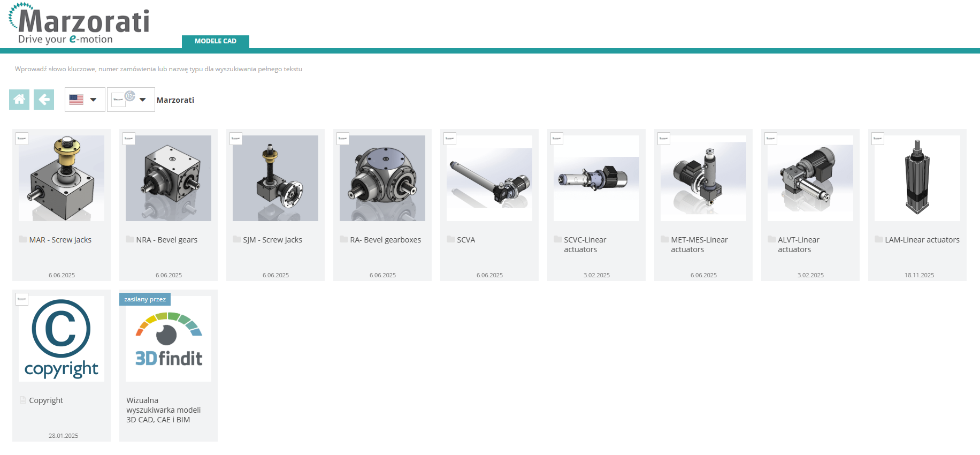Viewport: 980px width, 455px height.
Task: Click the Marzorati logo
Action: [x=79, y=24]
